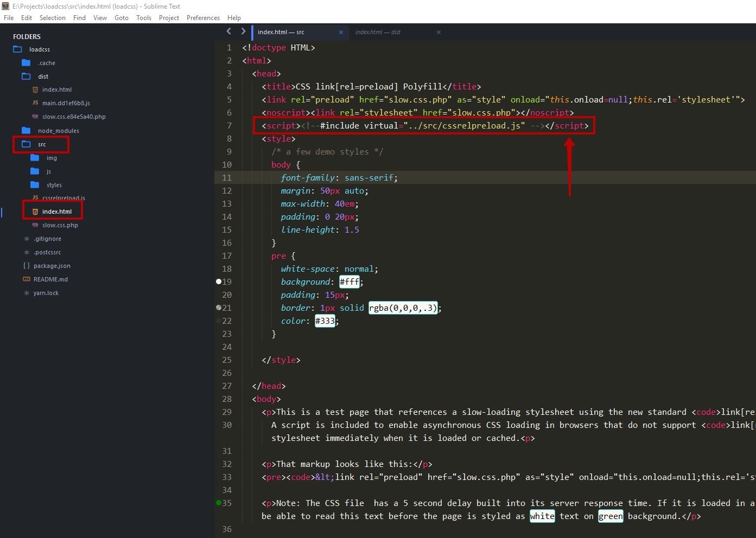The width and height of the screenshot is (756, 538).
Task: Open main.dd1ef6b8.js file
Action: pyautogui.click(x=66, y=103)
